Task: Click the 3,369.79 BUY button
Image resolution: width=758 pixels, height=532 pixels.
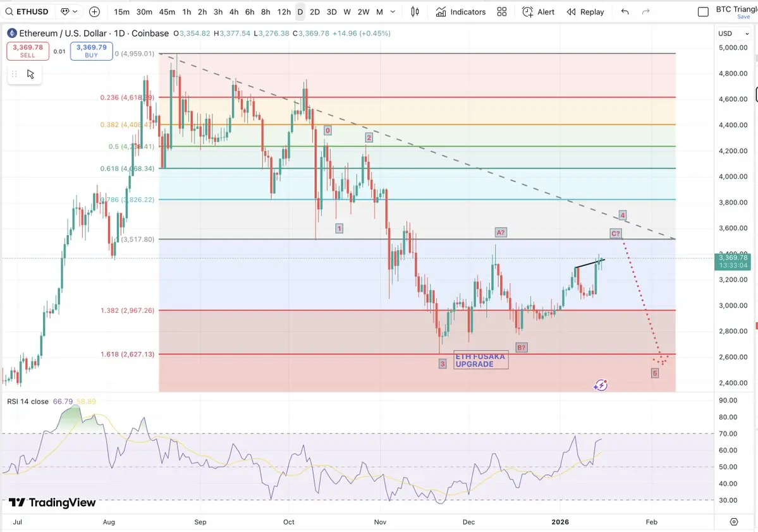Action: tap(92, 51)
